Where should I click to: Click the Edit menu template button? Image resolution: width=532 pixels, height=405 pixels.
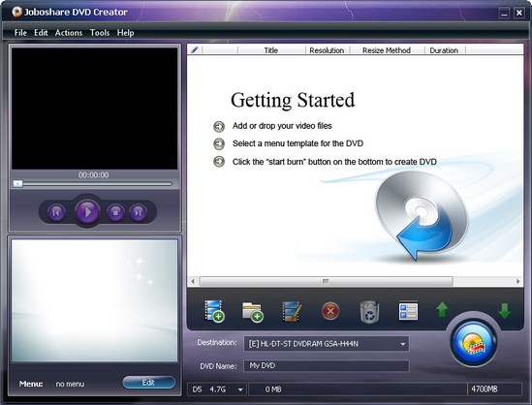click(x=149, y=383)
